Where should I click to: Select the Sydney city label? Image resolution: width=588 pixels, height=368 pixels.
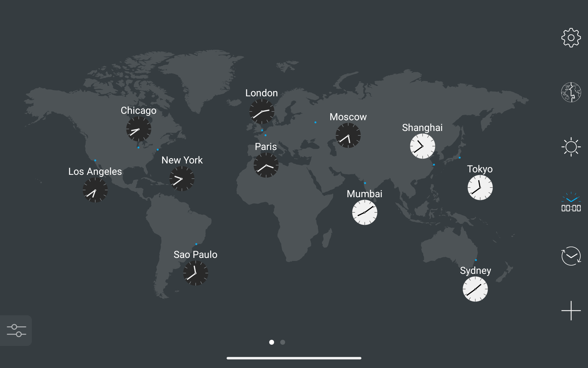[x=475, y=270]
